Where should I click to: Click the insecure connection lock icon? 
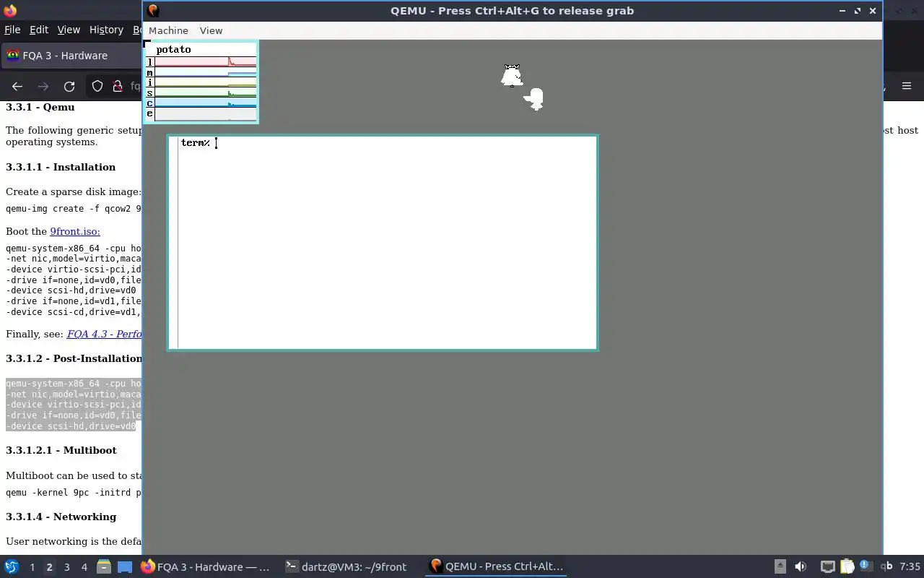click(x=118, y=87)
